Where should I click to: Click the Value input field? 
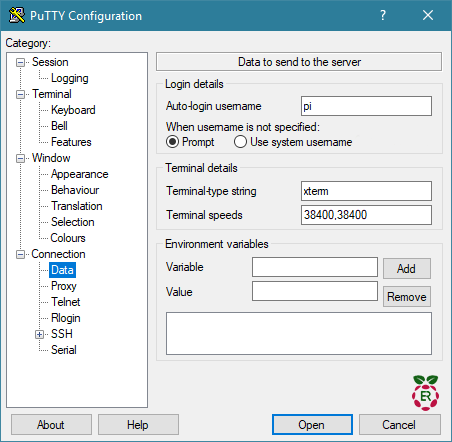315,291
